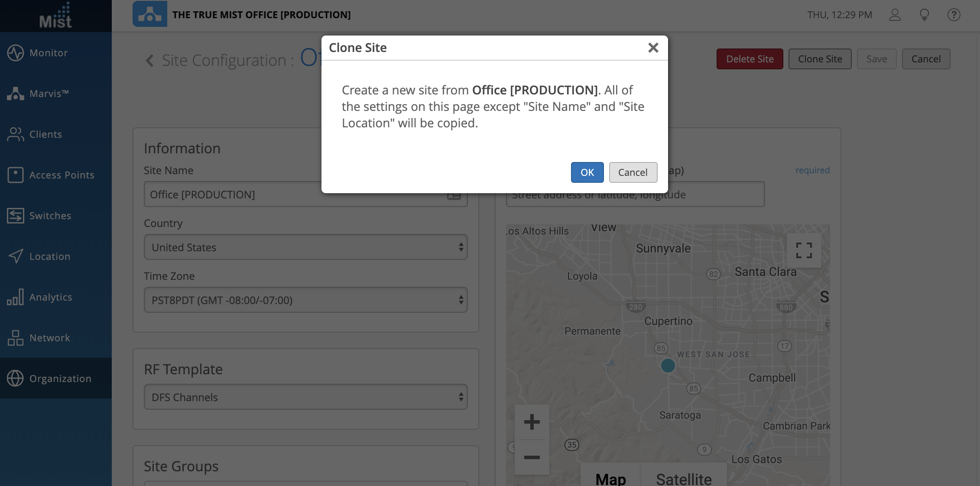Zoom in the map with plus button

(532, 422)
